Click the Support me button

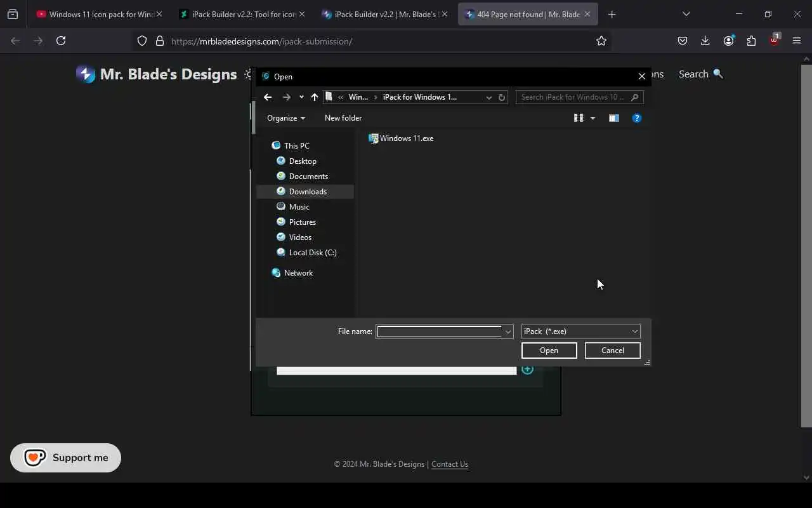click(x=65, y=458)
